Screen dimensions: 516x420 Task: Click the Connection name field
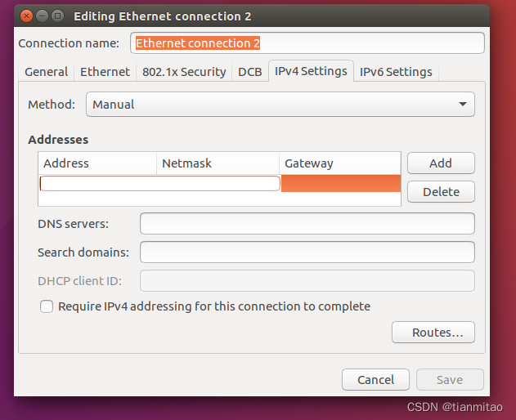point(307,42)
